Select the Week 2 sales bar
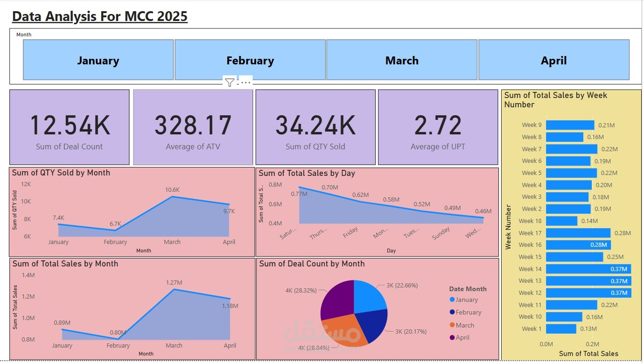 [568, 209]
